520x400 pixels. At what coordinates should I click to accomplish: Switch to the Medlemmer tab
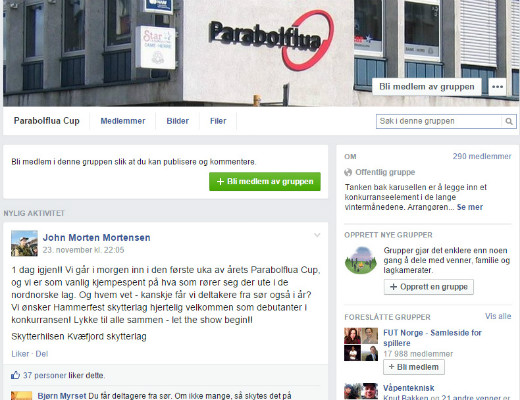point(123,121)
